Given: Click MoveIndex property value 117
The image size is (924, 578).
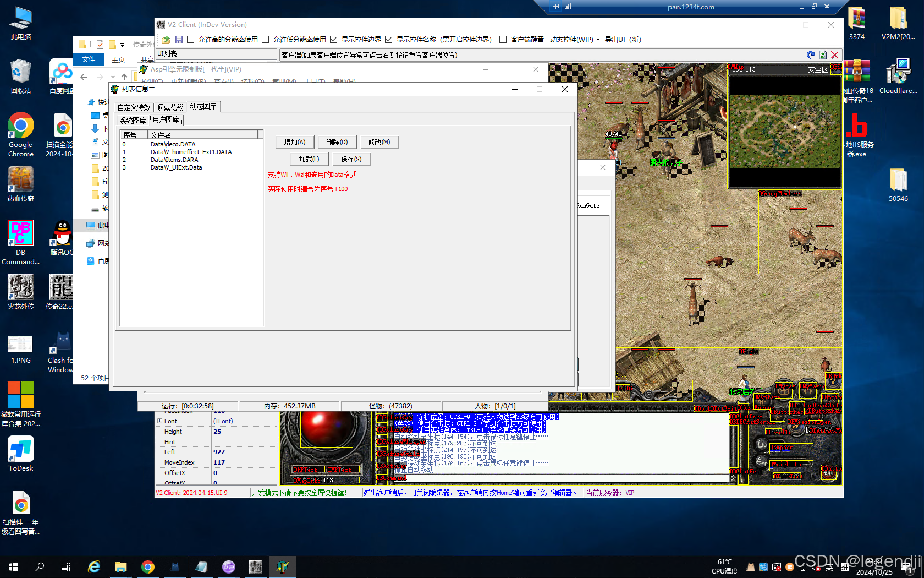Looking at the screenshot, I should 244,462.
